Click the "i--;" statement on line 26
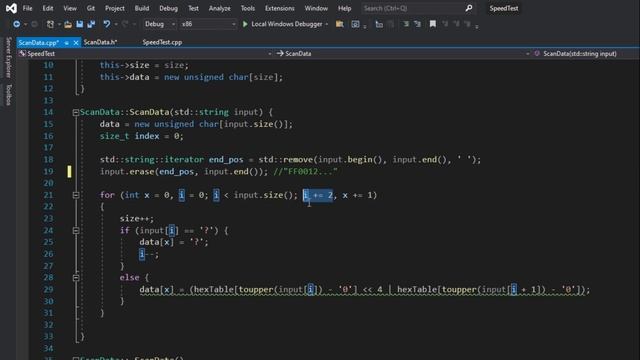640x360 pixels. pos(149,254)
